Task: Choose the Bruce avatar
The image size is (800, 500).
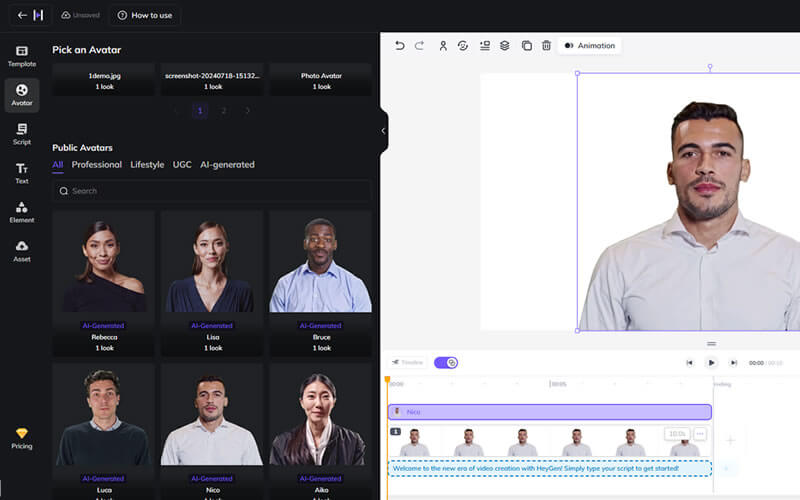Action: pos(321,283)
